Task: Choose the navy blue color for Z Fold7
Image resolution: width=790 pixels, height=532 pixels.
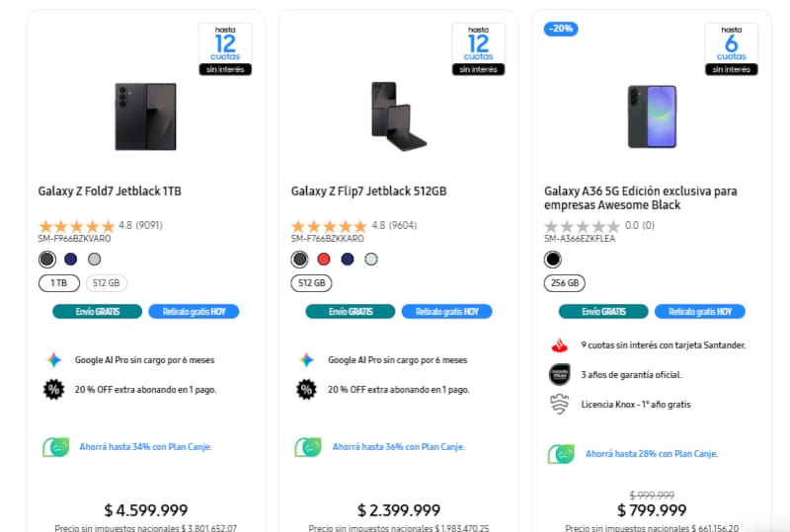Action: point(71,260)
